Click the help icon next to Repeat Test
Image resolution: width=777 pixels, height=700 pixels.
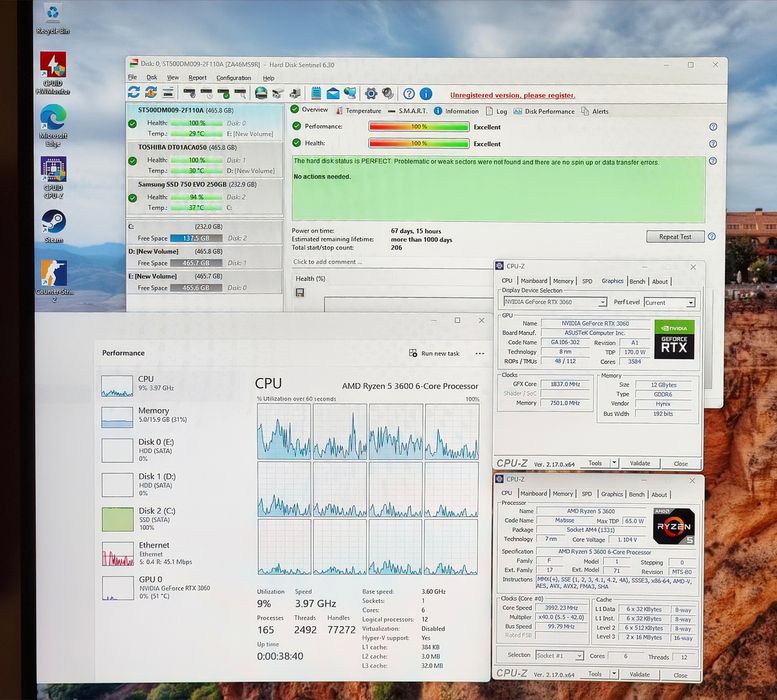click(x=712, y=236)
